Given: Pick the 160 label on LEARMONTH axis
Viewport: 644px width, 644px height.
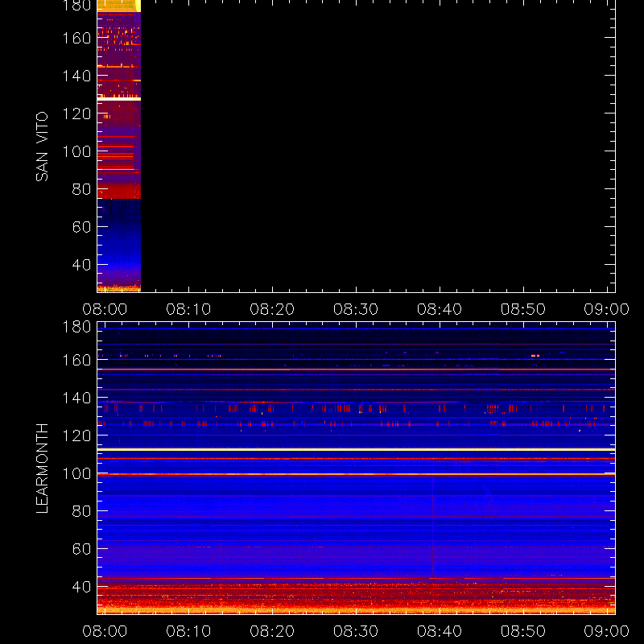Looking at the screenshot, I should point(76,360).
